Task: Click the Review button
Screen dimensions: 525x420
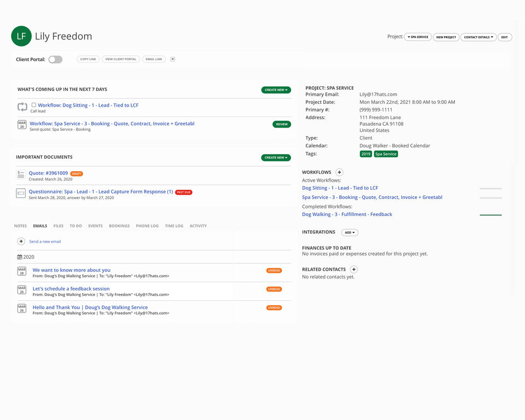Action: pos(282,124)
